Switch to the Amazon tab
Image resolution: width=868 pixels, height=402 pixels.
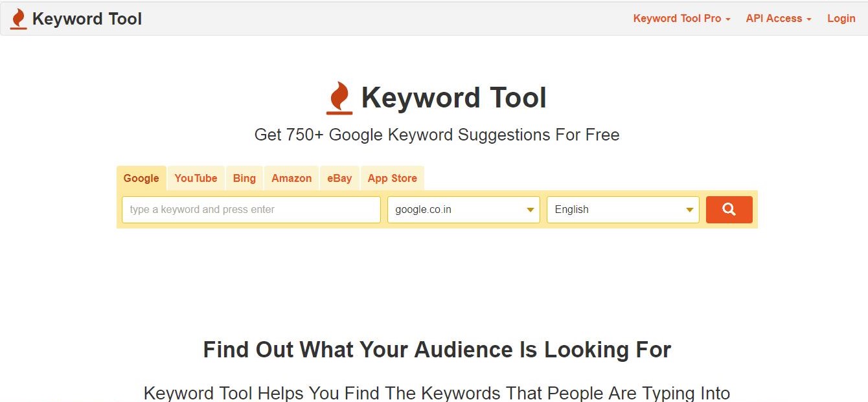[291, 178]
